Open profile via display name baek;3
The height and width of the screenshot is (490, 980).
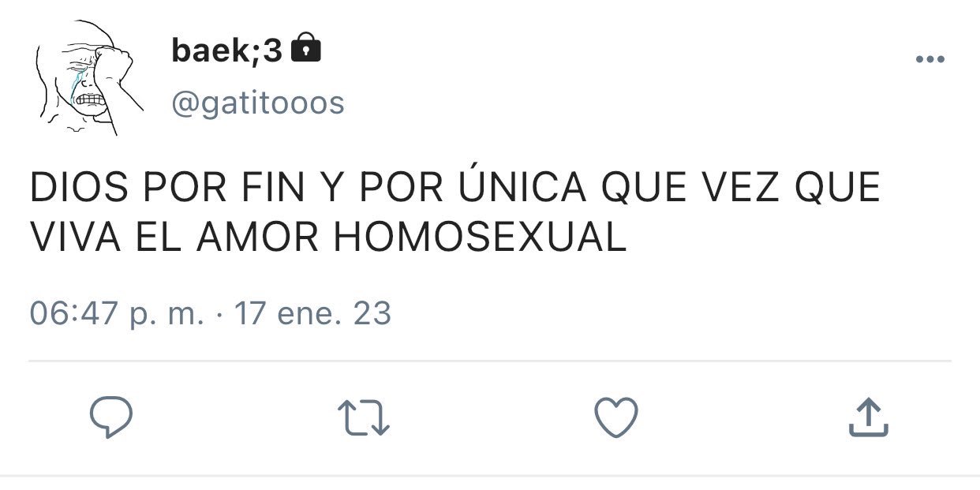tap(226, 50)
